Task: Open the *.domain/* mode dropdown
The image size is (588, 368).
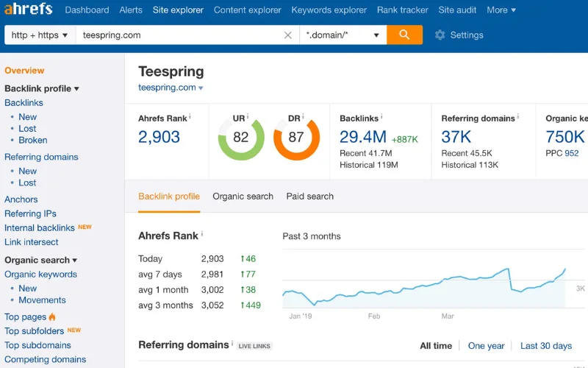Action: click(343, 35)
